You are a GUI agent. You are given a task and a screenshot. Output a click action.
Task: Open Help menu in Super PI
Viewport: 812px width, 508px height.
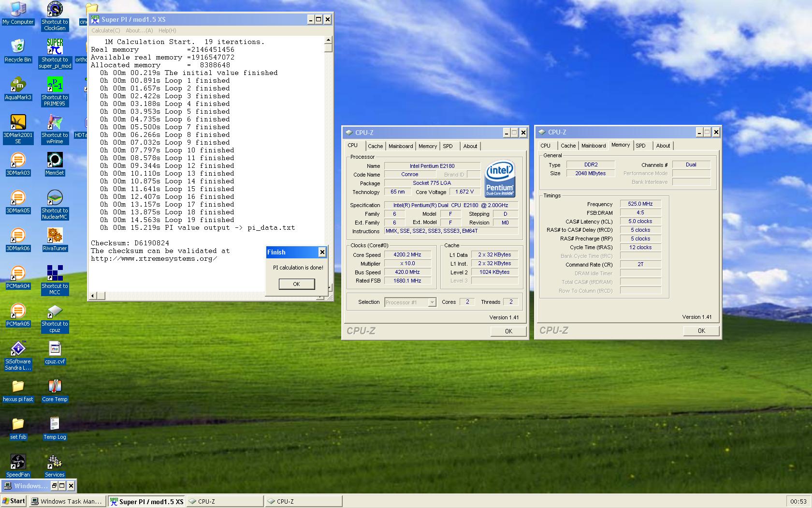coord(167,30)
